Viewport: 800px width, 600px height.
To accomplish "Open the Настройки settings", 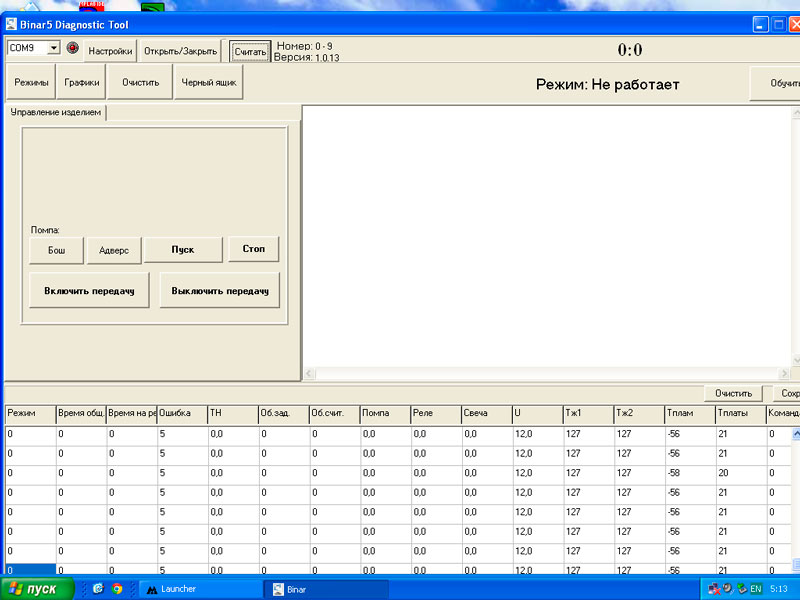I will (110, 51).
